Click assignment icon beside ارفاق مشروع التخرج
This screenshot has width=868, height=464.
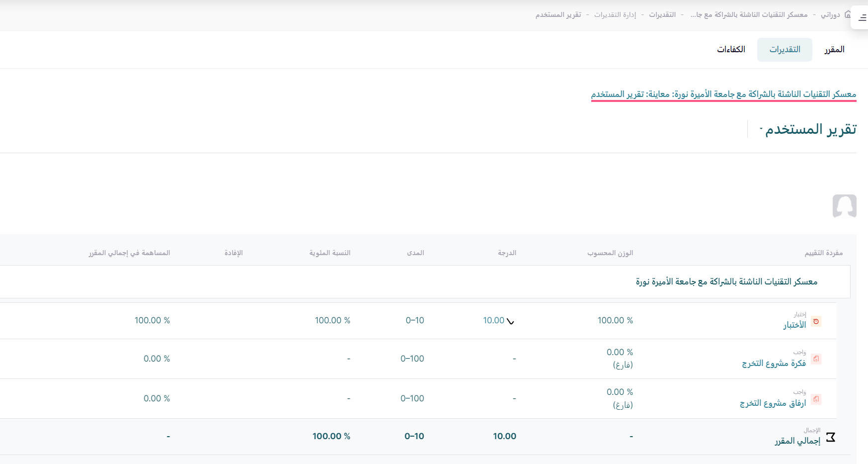tap(816, 399)
